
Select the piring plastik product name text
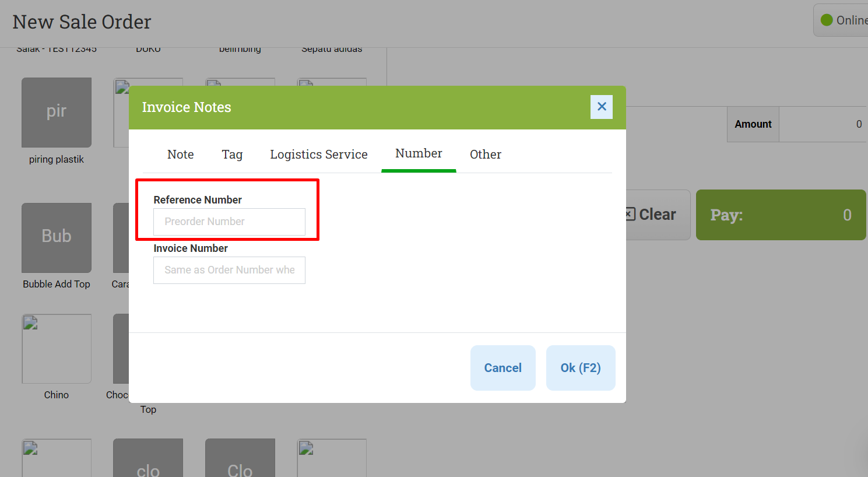point(57,159)
